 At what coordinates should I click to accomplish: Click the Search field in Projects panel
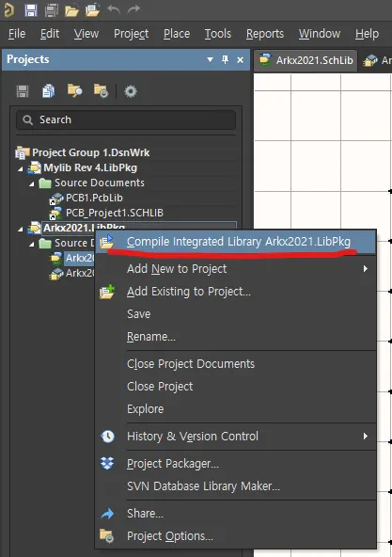(x=126, y=120)
